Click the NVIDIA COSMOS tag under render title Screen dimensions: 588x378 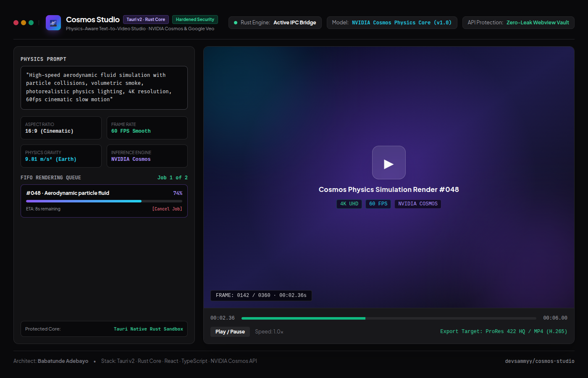(418, 204)
